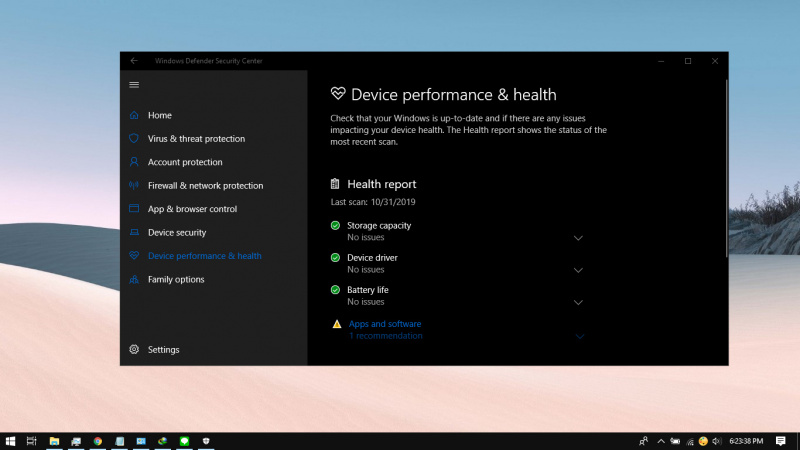Close the Security Center window
This screenshot has height=450, width=800.
[x=715, y=61]
